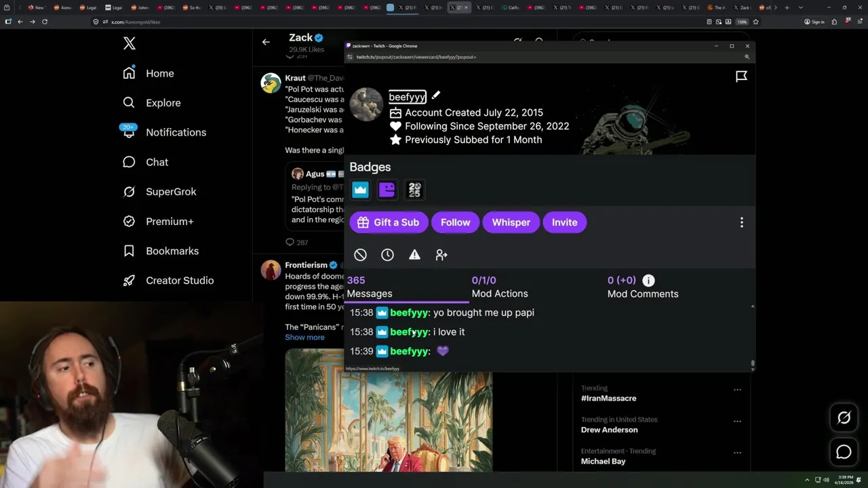Open Bookmarks in X sidebar
Viewport: 868px width, 488px height.
tap(161, 251)
